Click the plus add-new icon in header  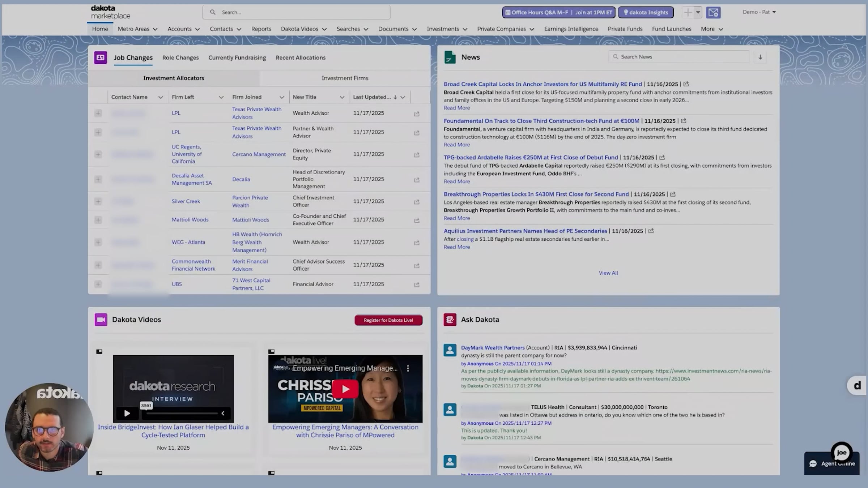click(688, 12)
